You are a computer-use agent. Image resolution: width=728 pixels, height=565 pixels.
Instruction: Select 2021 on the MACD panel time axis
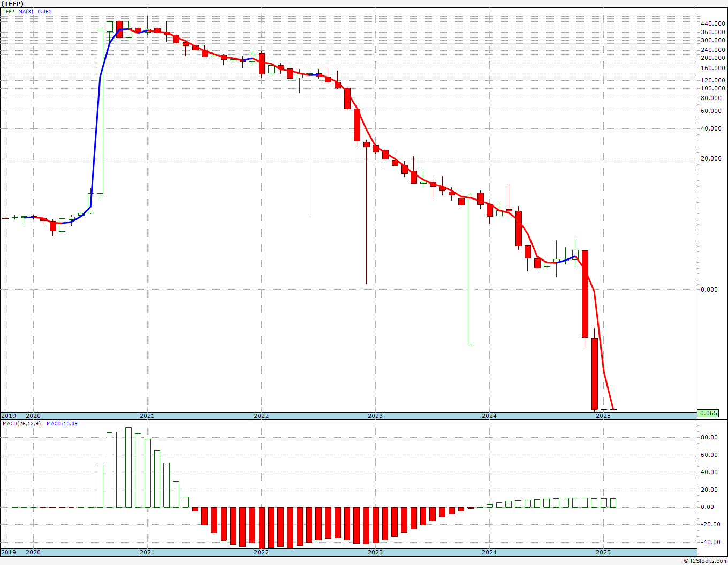pyautogui.click(x=147, y=552)
